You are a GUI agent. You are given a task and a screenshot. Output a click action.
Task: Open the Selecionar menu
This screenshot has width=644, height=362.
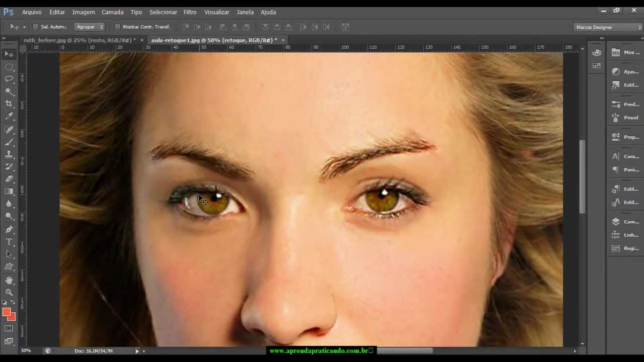[163, 12]
